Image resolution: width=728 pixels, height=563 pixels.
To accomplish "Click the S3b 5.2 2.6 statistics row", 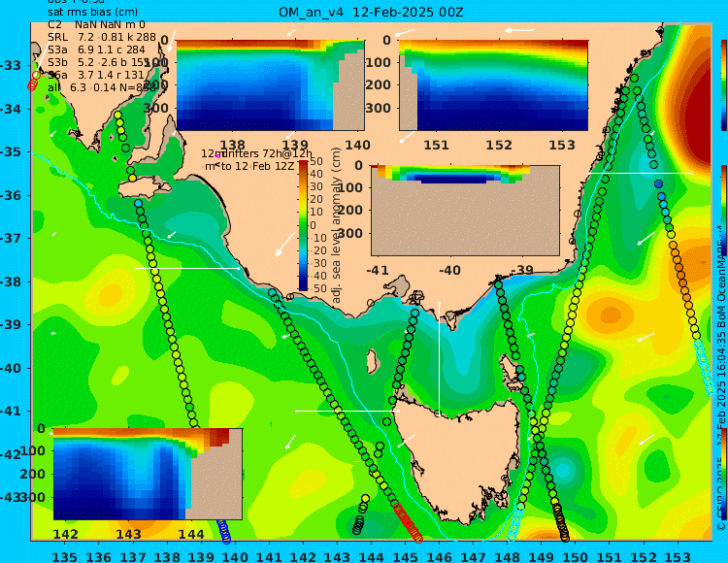I will (x=98, y=62).
